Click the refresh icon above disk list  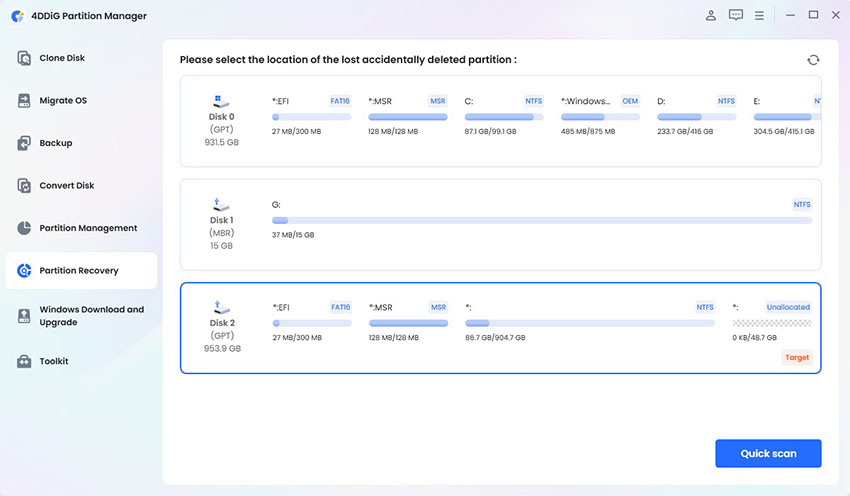click(813, 60)
